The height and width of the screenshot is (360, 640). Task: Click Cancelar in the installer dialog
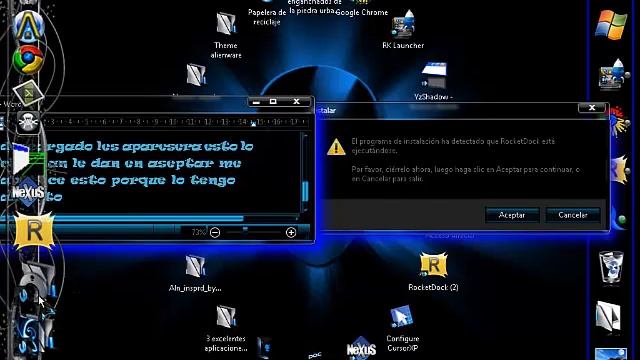(x=573, y=215)
